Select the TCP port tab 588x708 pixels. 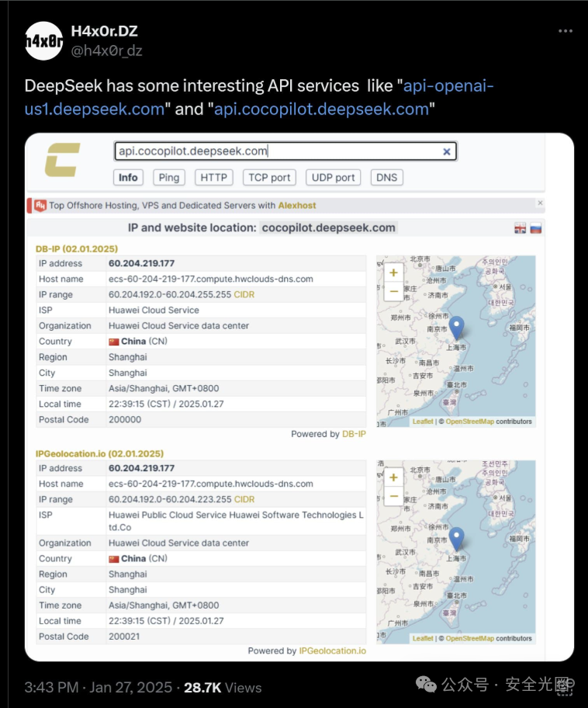269,178
